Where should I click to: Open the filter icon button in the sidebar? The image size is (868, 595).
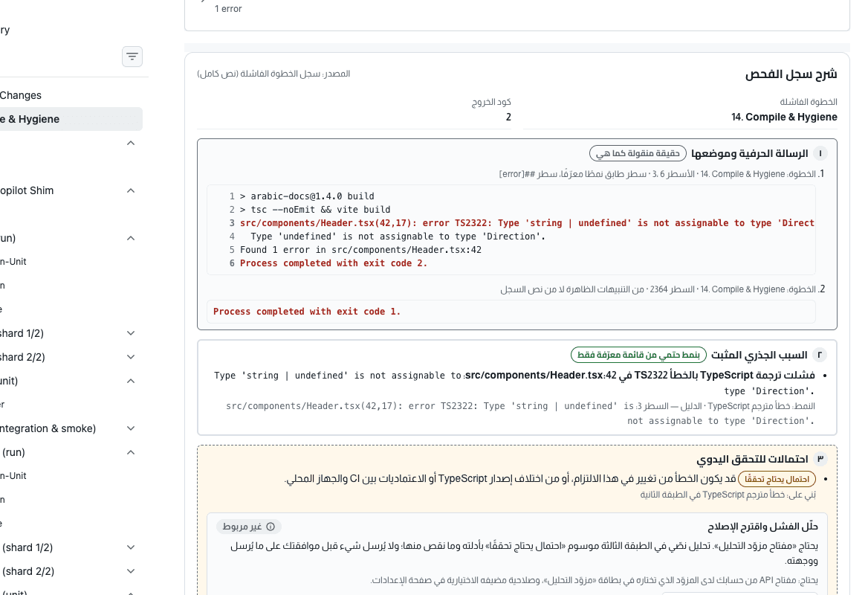[132, 57]
